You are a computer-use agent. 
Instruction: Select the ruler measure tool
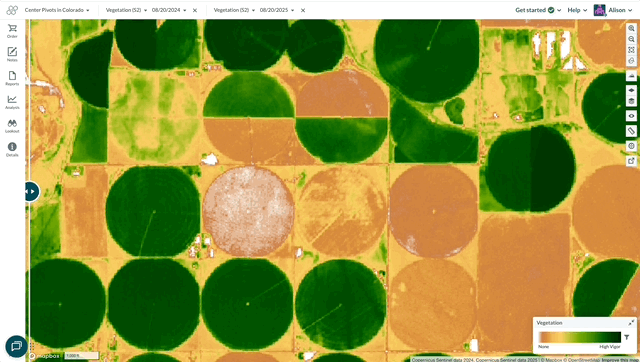coord(631,131)
